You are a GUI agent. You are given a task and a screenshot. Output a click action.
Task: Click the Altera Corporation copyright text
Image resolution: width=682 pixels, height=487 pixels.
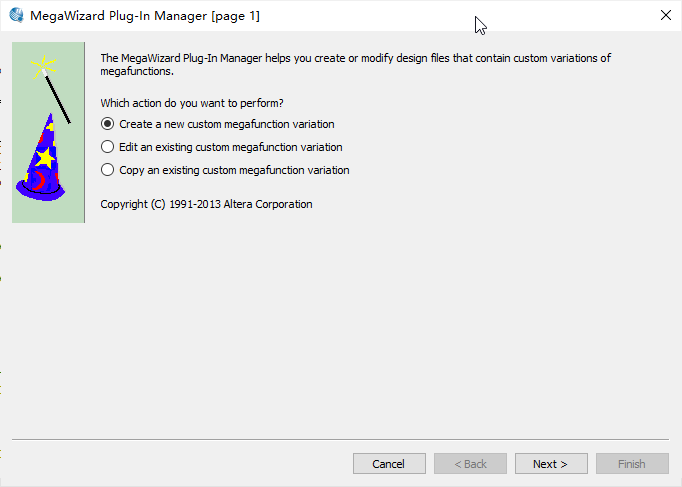click(x=206, y=204)
